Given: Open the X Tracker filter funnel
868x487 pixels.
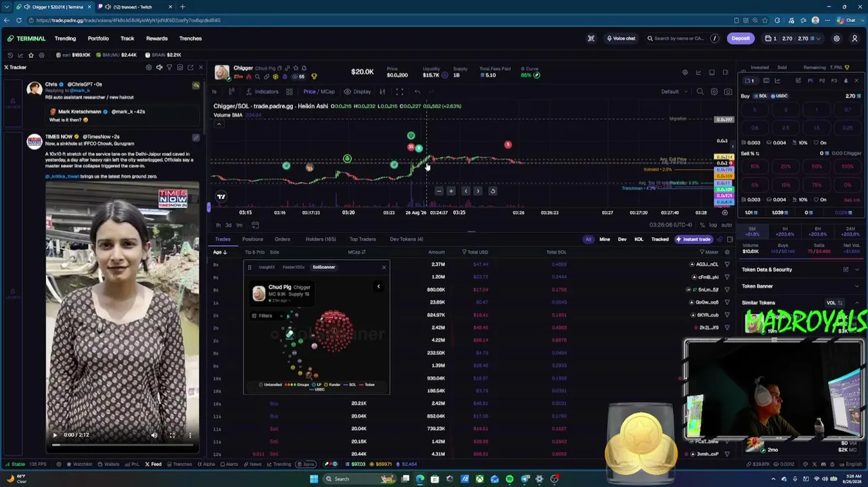Looking at the screenshot, I should [169, 67].
